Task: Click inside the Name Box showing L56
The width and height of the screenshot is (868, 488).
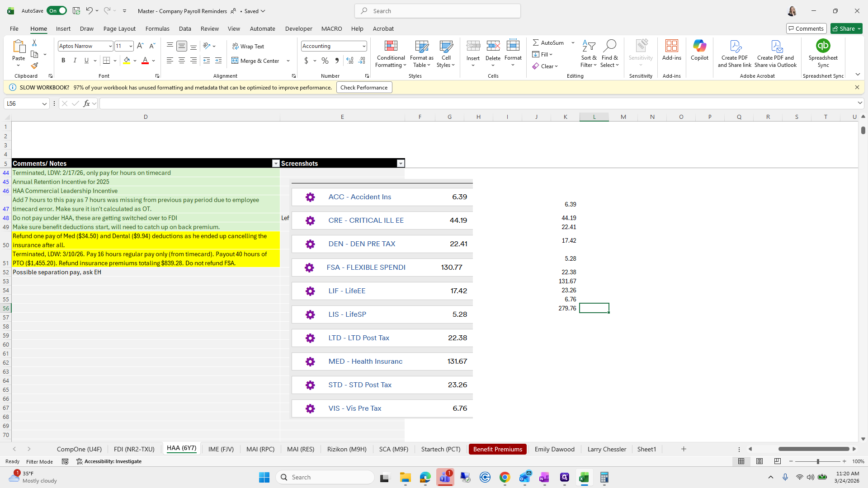Action: (x=23, y=103)
